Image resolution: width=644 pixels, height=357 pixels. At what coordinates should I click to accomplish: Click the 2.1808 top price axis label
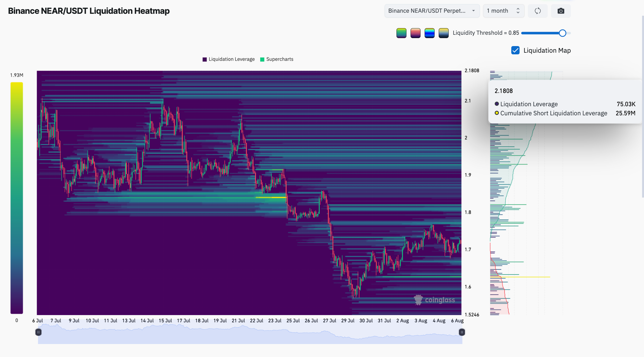[x=472, y=71]
